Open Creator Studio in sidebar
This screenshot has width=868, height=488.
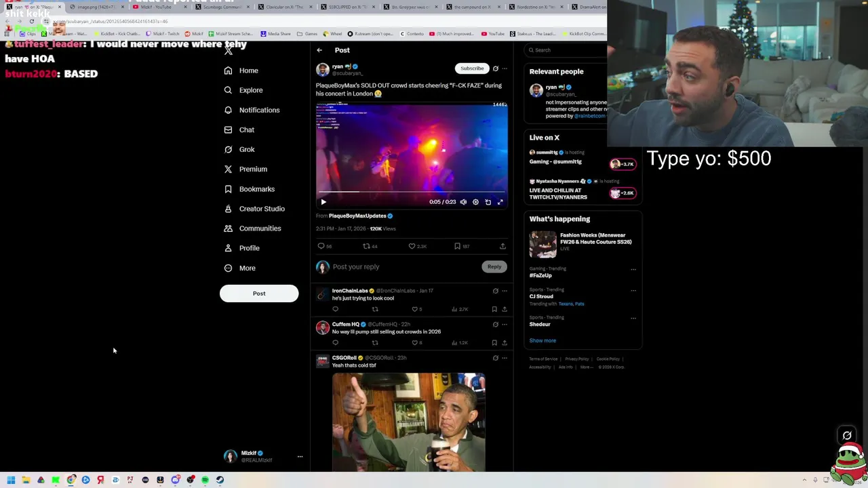click(254, 209)
